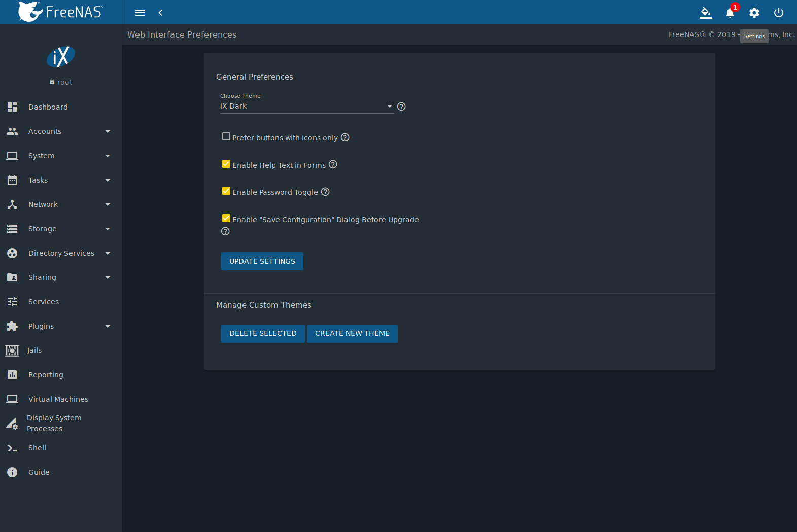Expand the Tasks menu arrow

point(108,180)
